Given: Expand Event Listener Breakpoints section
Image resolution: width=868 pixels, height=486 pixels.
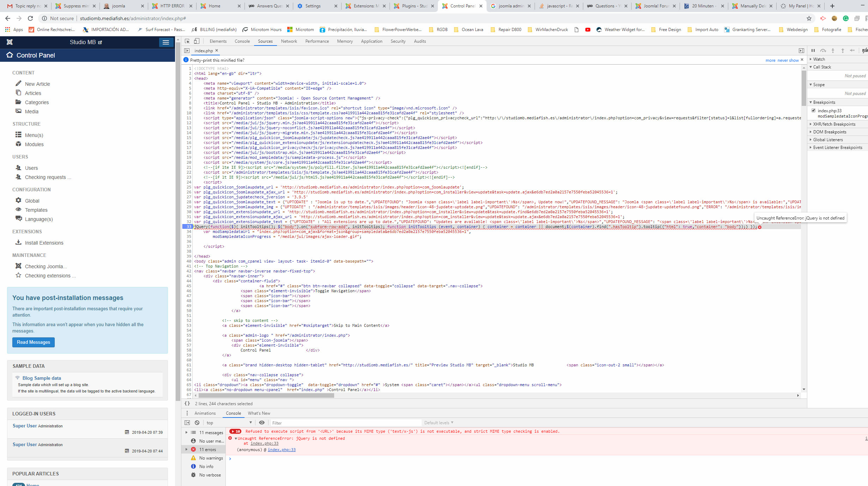Looking at the screenshot, I should tap(838, 148).
